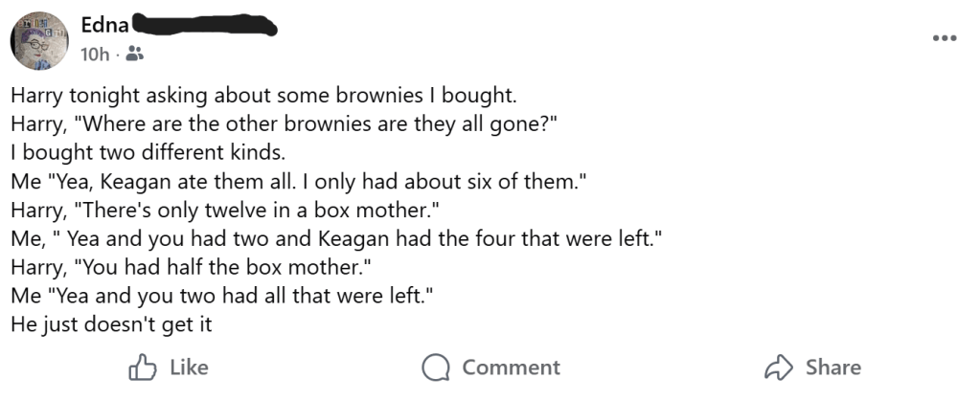Click the last line "He just doesn't get it"
Viewport: 980px width, 401px height.
(x=111, y=323)
